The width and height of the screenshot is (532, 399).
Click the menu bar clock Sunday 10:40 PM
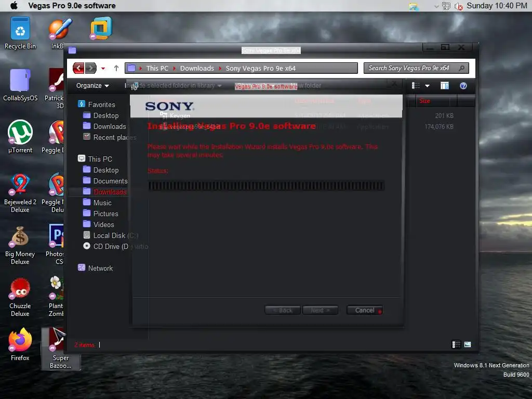click(497, 6)
